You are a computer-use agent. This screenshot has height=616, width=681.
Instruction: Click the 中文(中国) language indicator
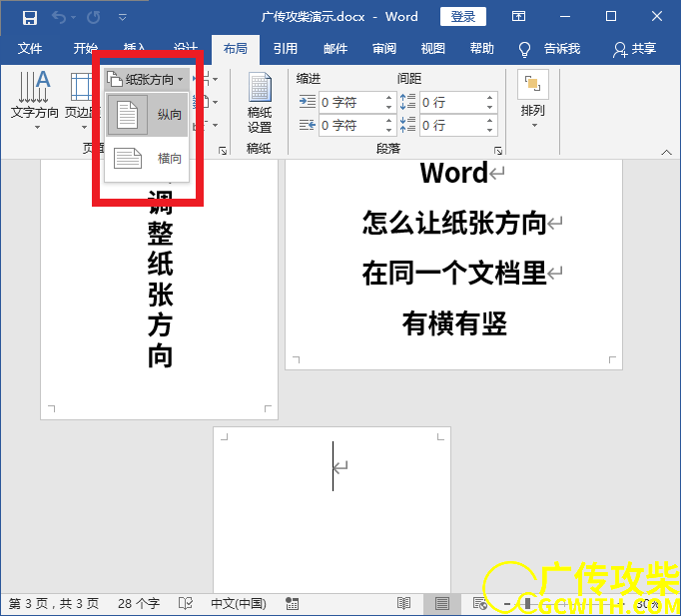tap(239, 604)
